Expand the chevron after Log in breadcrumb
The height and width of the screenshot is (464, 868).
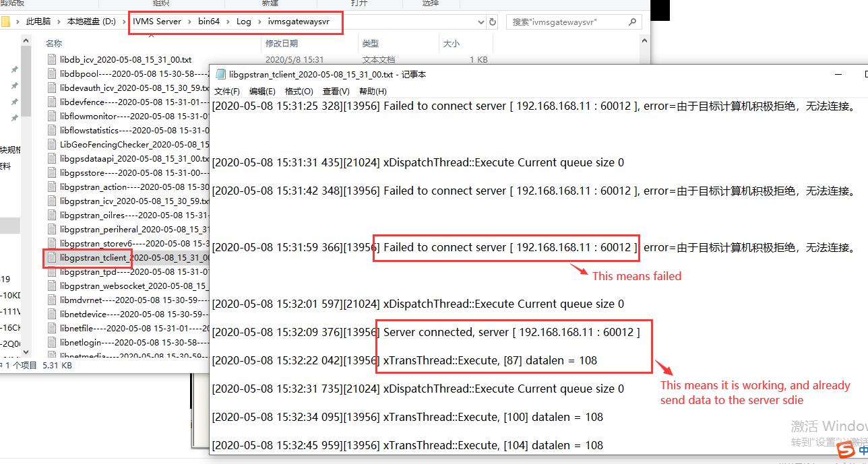click(x=259, y=22)
